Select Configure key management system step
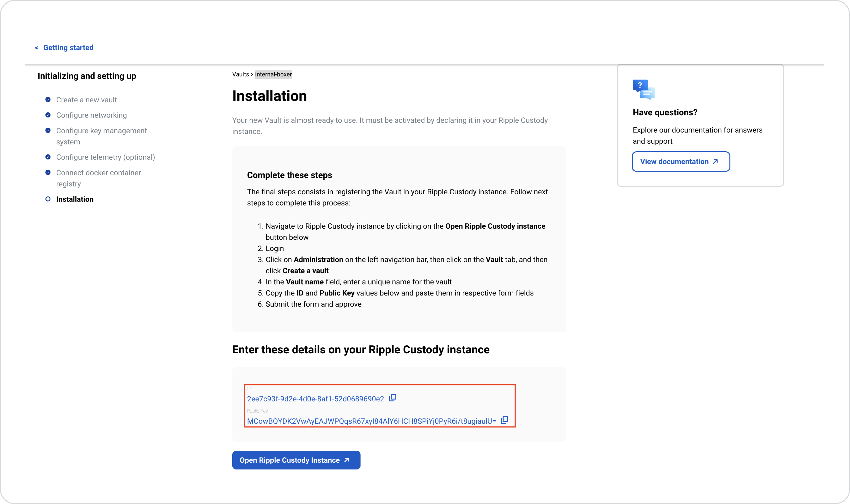 (x=102, y=136)
